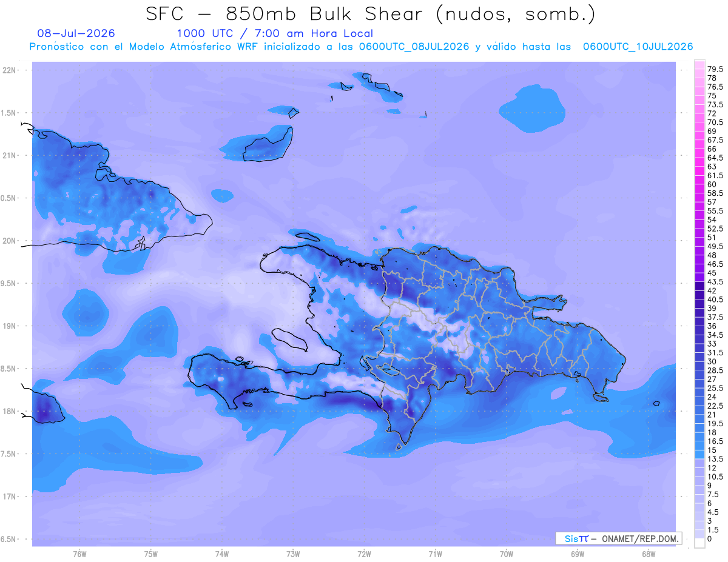Click the '73W' longitude axis label
Image resolution: width=728 pixels, height=562 pixels.
tap(293, 554)
